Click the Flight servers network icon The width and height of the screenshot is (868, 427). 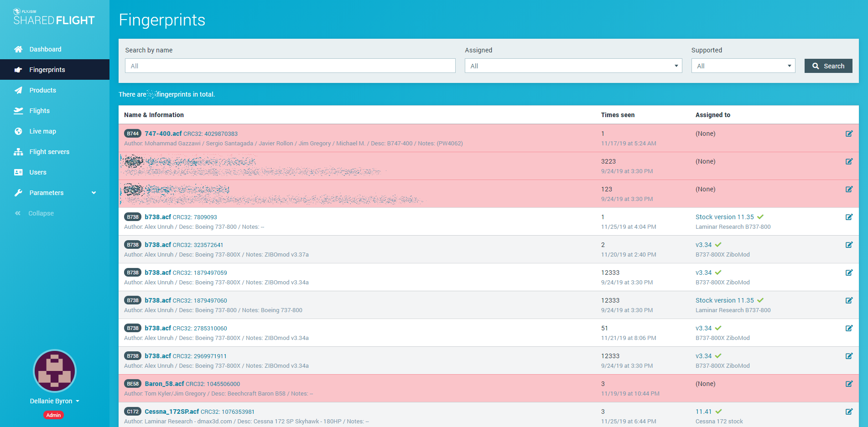click(x=18, y=152)
